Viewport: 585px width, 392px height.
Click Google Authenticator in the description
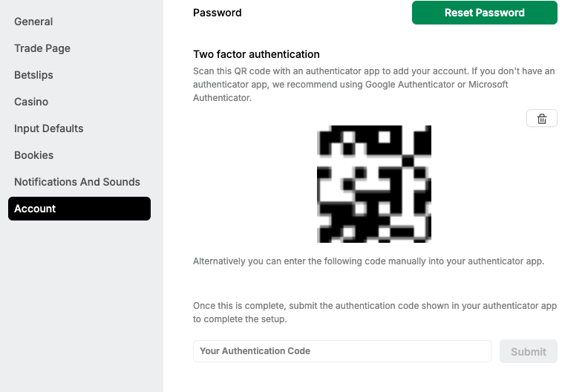(410, 85)
